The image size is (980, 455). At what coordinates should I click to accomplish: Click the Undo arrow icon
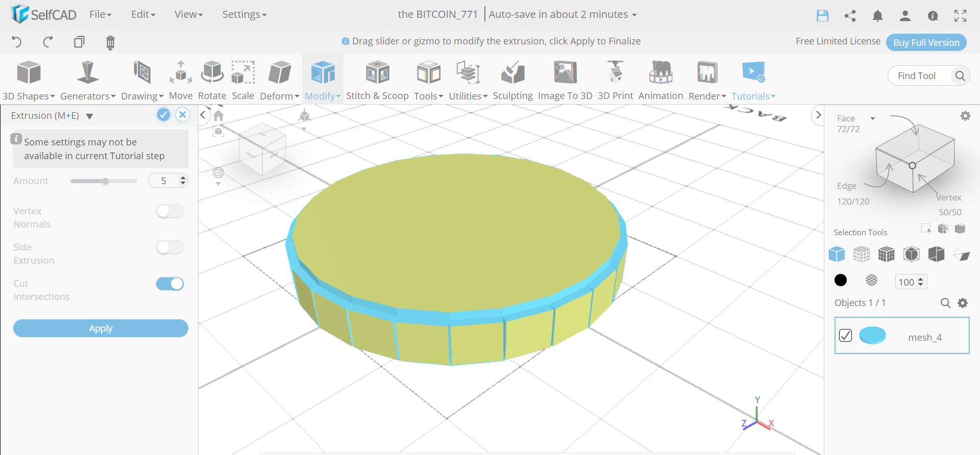pos(17,42)
